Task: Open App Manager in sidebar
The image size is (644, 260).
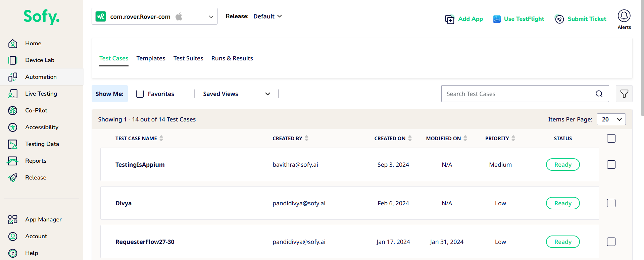Action: tap(43, 219)
